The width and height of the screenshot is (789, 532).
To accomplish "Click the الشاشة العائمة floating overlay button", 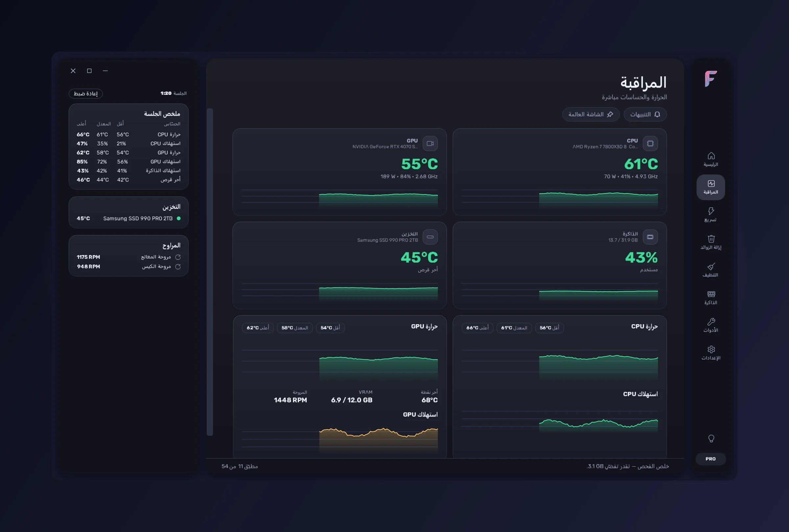I will pyautogui.click(x=591, y=114).
